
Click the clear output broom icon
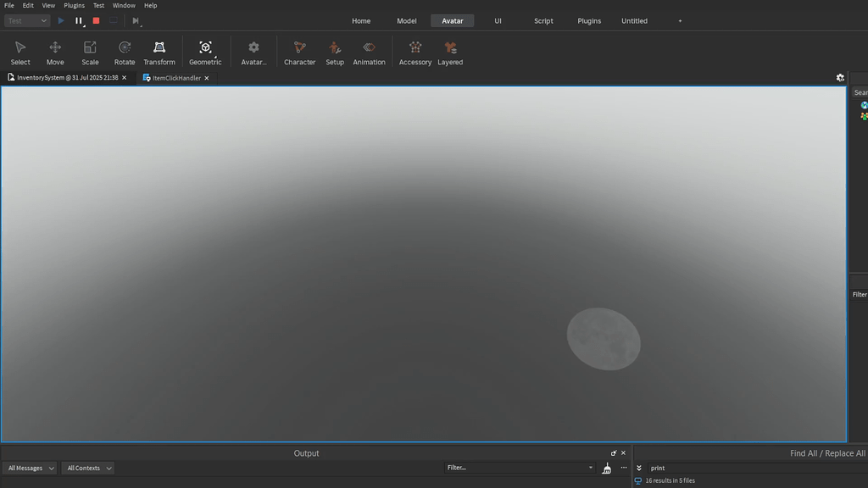[606, 467]
